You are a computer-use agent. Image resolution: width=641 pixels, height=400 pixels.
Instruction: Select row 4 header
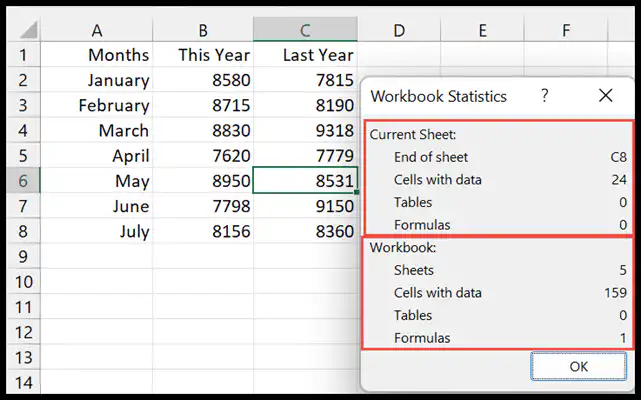coord(24,130)
